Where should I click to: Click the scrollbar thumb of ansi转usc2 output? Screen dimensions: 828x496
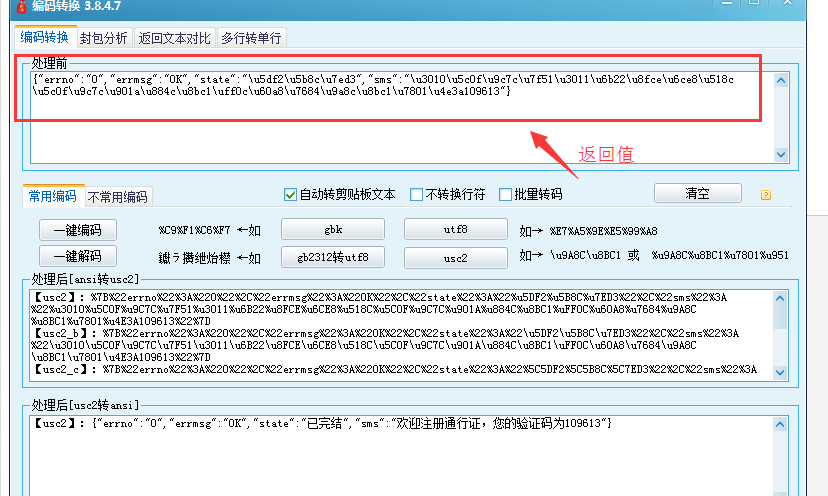(780, 317)
